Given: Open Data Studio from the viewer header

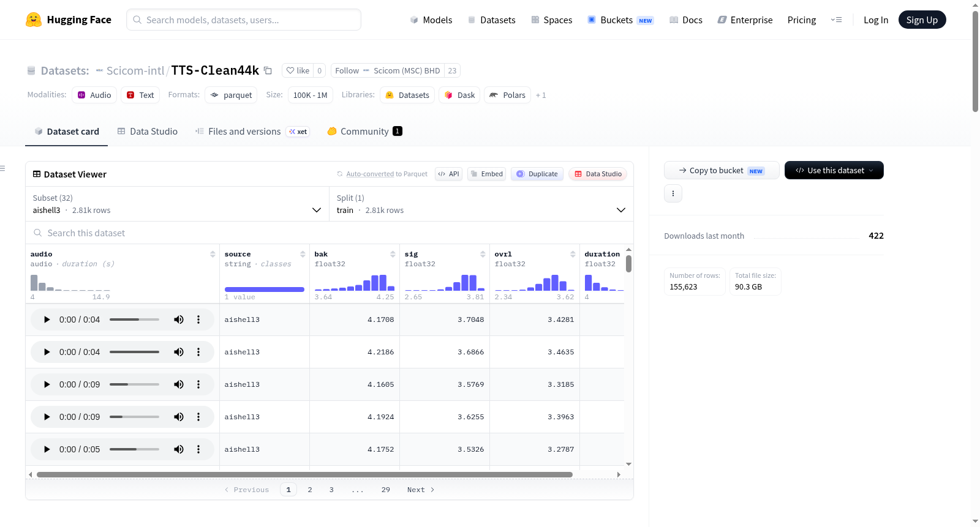Looking at the screenshot, I should tap(598, 174).
